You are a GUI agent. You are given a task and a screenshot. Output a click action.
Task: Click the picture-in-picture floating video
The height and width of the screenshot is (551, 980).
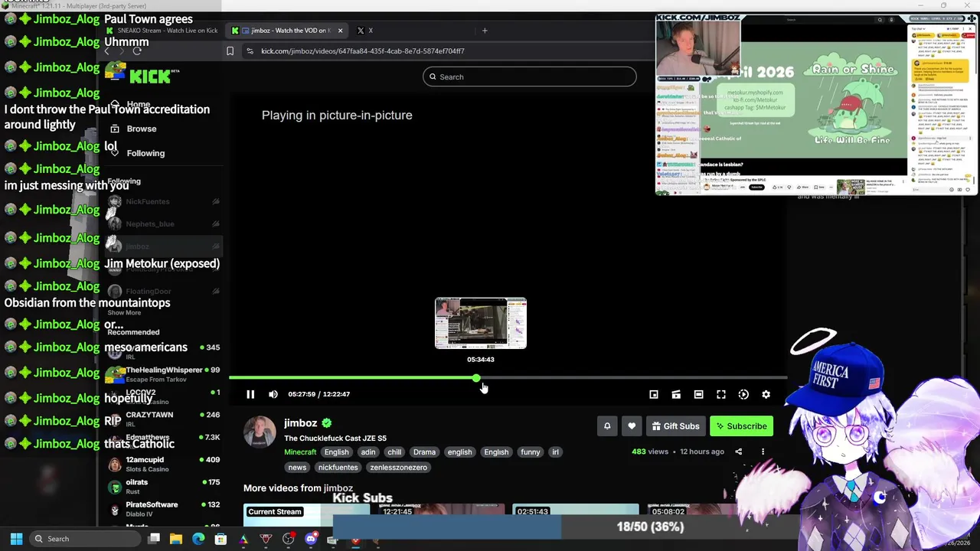click(817, 104)
